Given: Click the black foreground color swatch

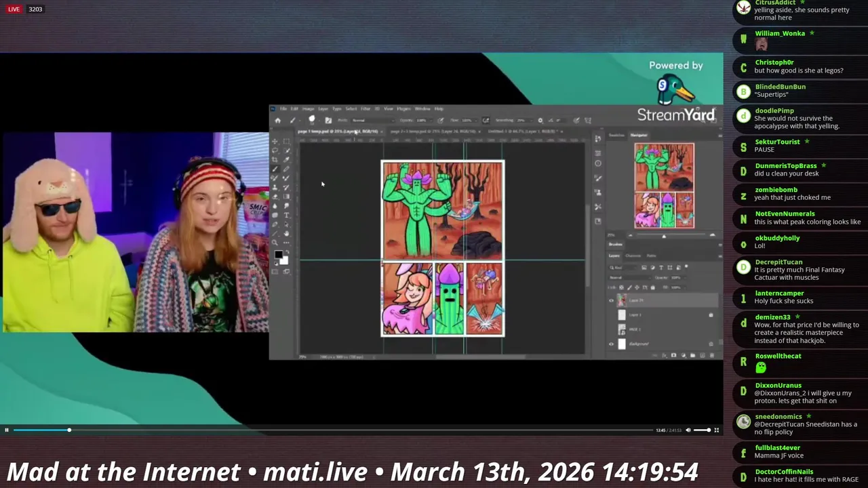Looking at the screenshot, I should point(279,254).
